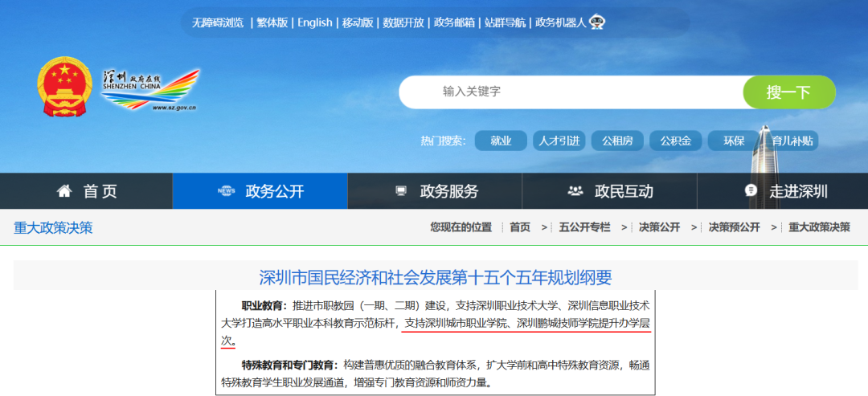Screen dimensions: 868x396
Task: Click the Shenzhen Government Online rainbow logo
Action: tap(150, 90)
